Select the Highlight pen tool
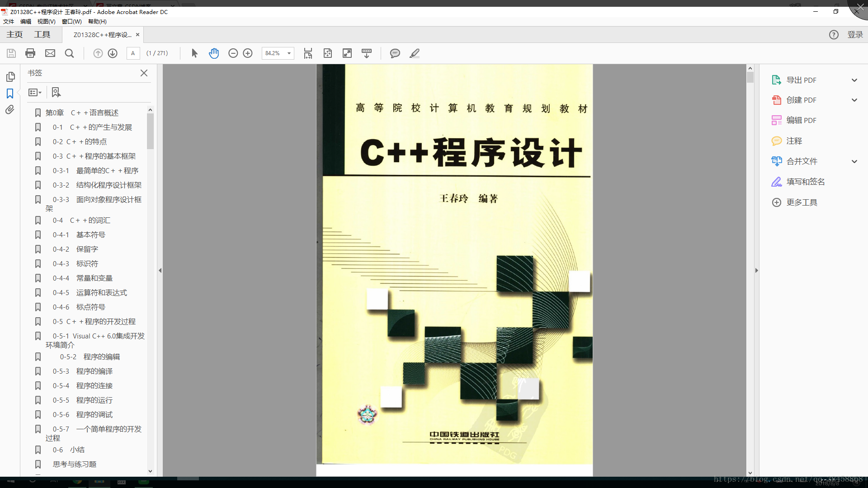Viewport: 868px width, 488px height. (x=415, y=53)
